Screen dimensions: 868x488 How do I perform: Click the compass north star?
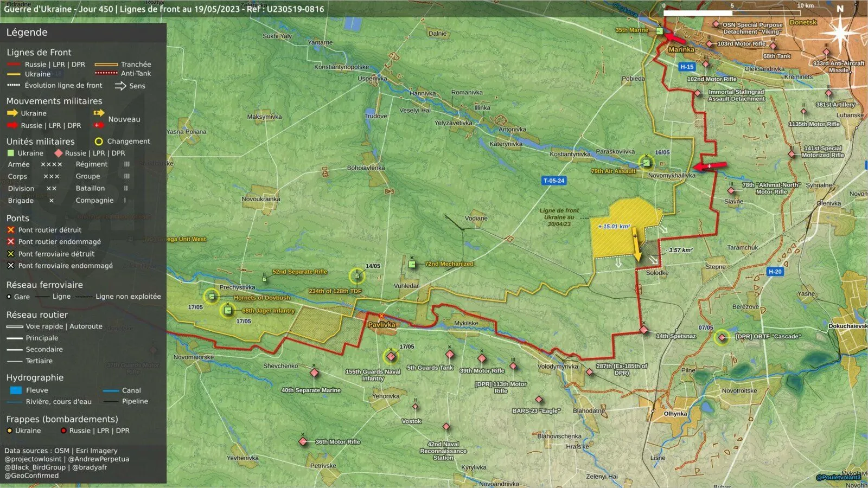tap(840, 33)
